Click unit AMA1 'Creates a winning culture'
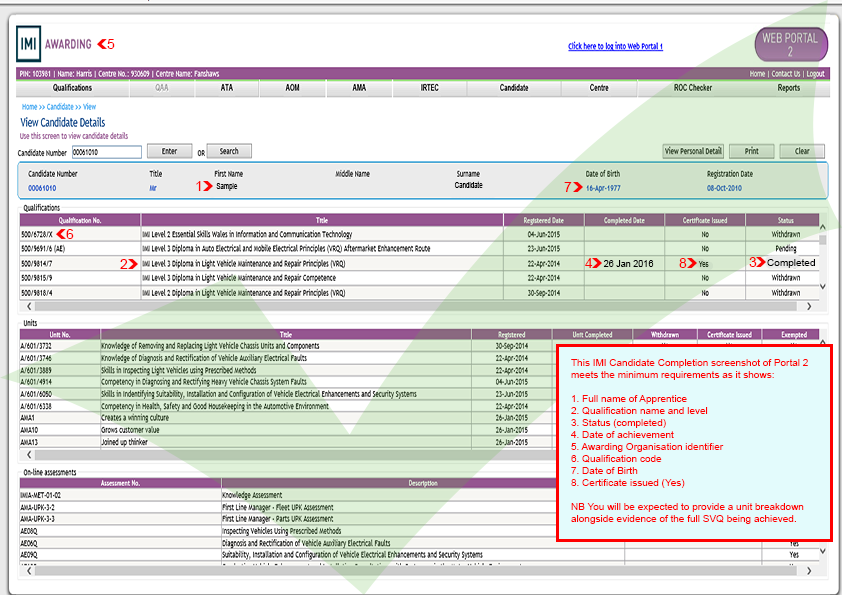Image resolution: width=842 pixels, height=595 pixels. click(x=135, y=418)
